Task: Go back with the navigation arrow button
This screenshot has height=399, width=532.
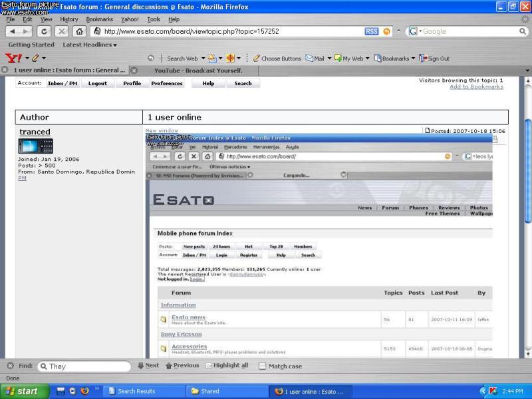Action: coord(13,31)
